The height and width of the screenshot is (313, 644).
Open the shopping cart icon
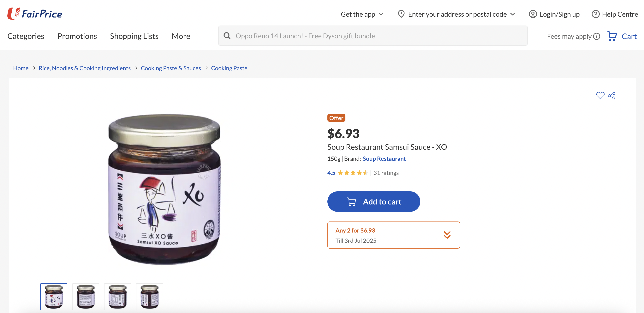coord(612,36)
